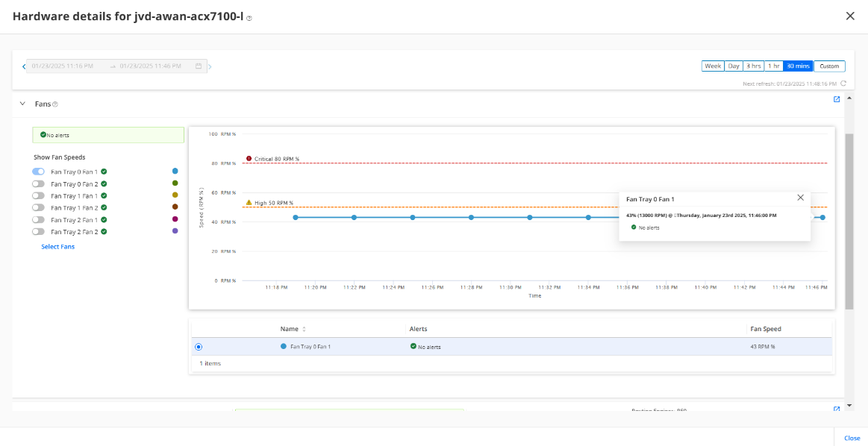Image resolution: width=868 pixels, height=446 pixels.
Task: Switch to the Week time range
Action: pyautogui.click(x=713, y=66)
